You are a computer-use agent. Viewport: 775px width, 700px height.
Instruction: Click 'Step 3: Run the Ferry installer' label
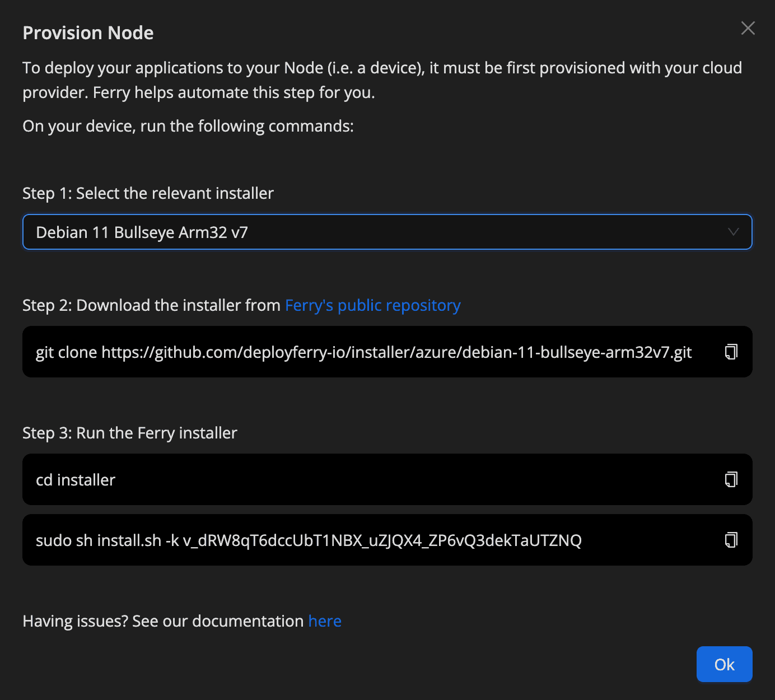130,433
